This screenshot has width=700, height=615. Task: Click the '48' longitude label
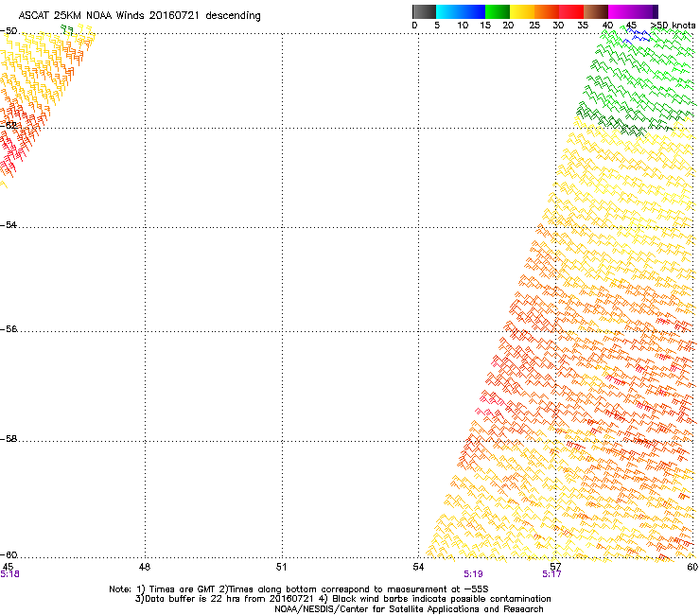(145, 567)
